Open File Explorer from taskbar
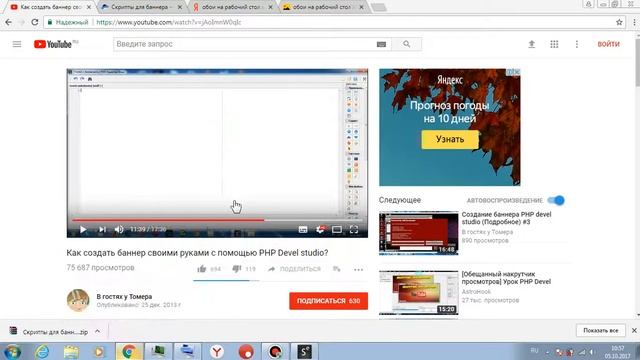640x360 pixels. point(71,351)
